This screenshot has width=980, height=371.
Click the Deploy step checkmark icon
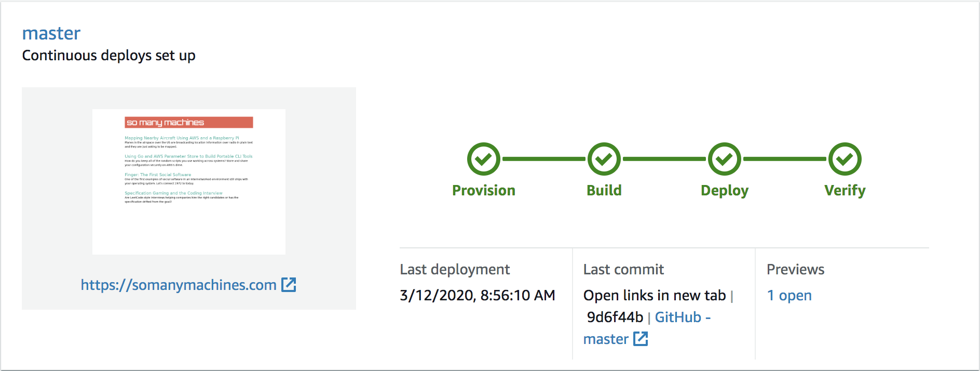pyautogui.click(x=725, y=159)
